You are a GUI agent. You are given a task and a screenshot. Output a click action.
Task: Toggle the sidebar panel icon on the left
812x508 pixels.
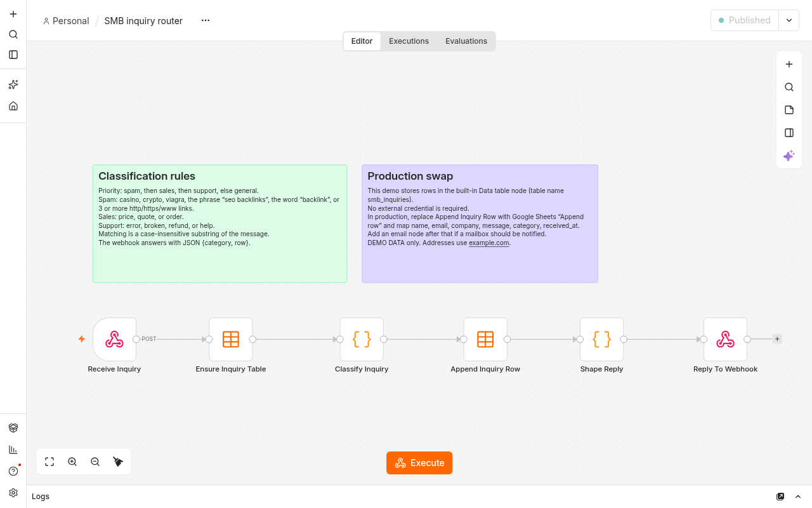point(13,55)
